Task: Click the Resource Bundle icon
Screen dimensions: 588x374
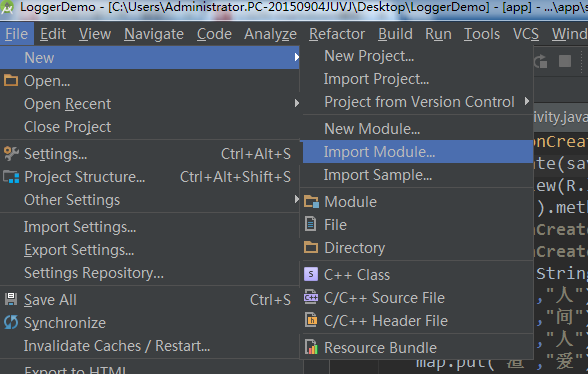Action: [311, 347]
